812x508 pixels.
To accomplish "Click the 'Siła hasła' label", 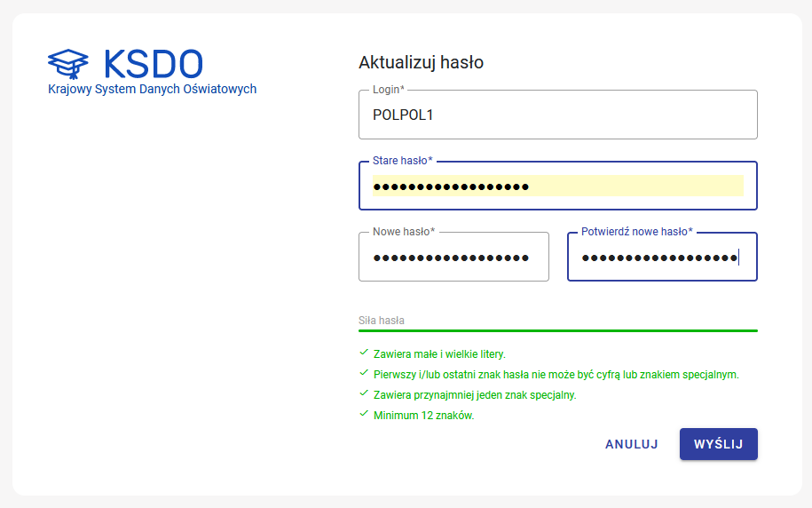I will click(x=382, y=320).
